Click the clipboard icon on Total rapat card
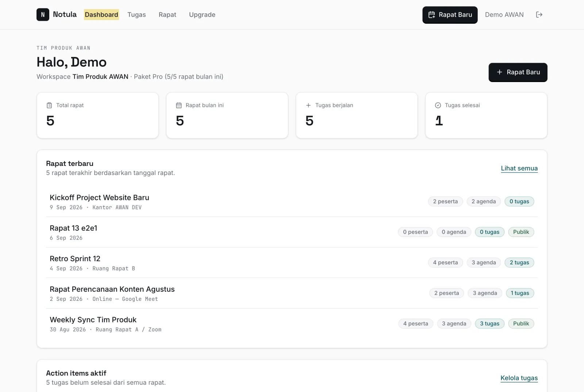The width and height of the screenshot is (584, 392). (x=49, y=105)
